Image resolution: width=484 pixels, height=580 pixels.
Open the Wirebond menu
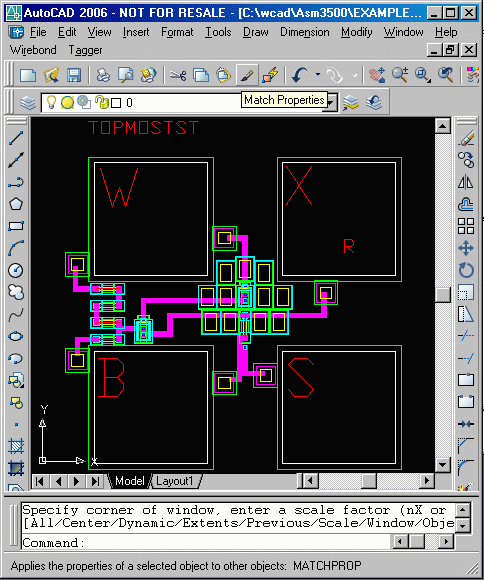point(33,50)
